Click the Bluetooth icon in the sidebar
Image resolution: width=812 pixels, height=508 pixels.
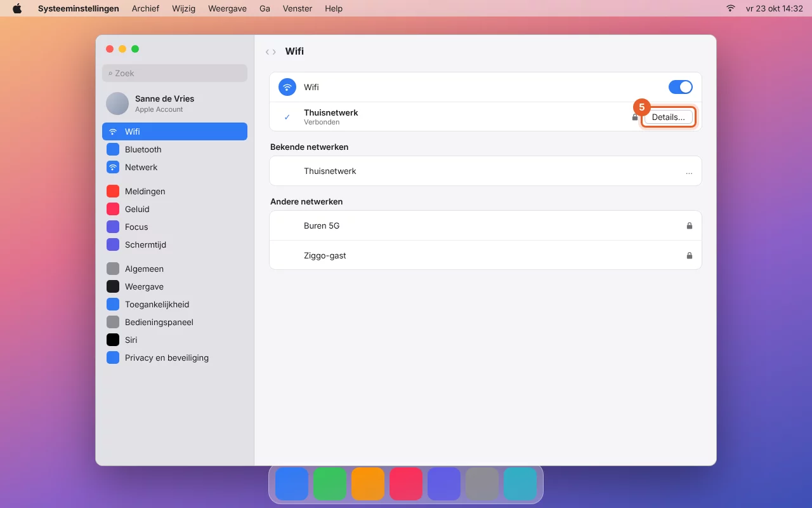click(x=113, y=149)
